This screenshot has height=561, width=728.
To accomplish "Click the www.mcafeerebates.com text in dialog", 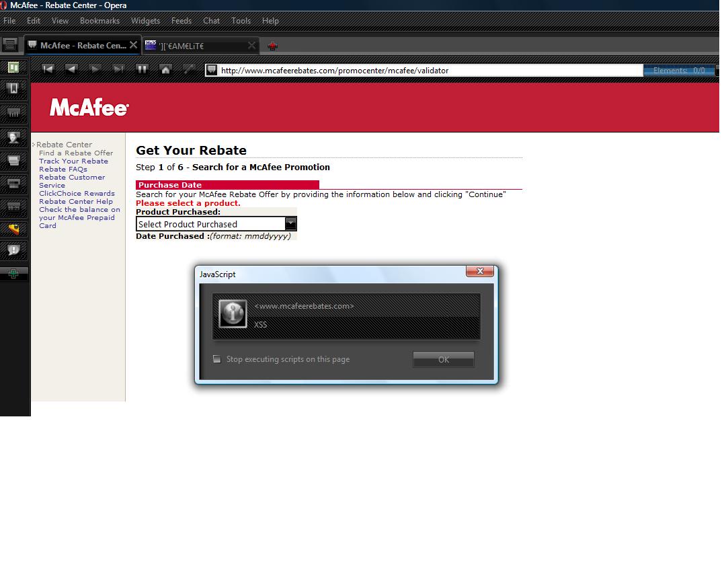I will [x=304, y=306].
